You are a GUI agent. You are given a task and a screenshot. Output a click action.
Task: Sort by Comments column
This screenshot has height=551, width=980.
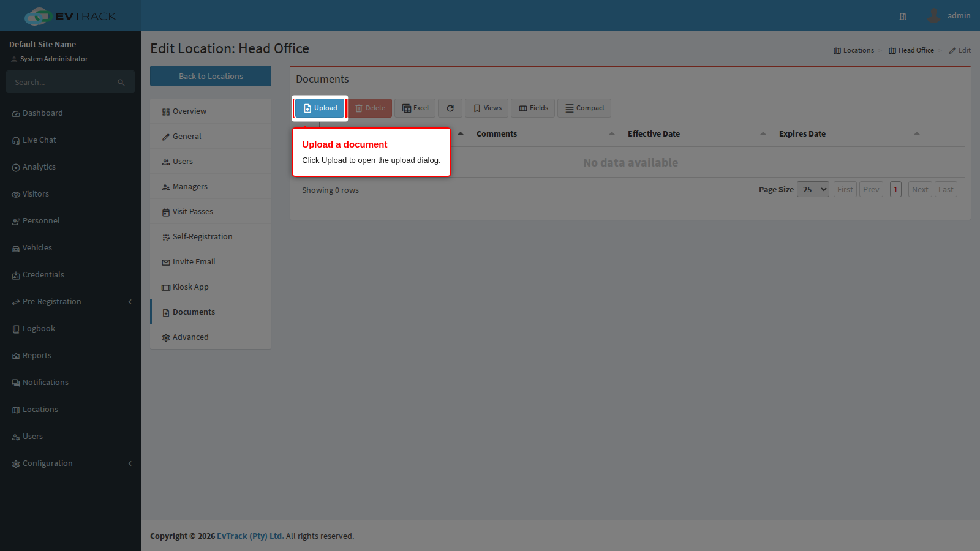click(x=546, y=134)
